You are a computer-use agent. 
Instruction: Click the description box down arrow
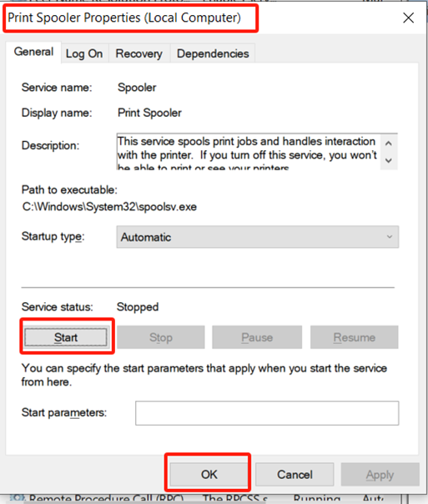[x=389, y=160]
